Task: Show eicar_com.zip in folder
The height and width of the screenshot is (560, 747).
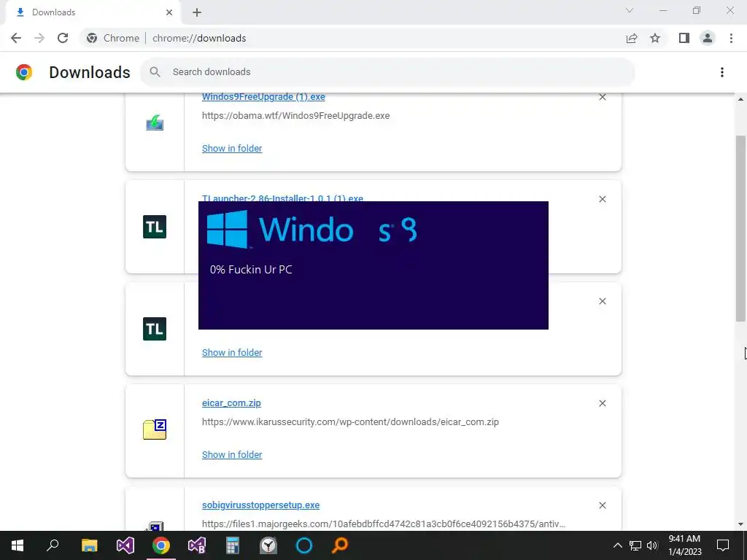Action: [232, 455]
